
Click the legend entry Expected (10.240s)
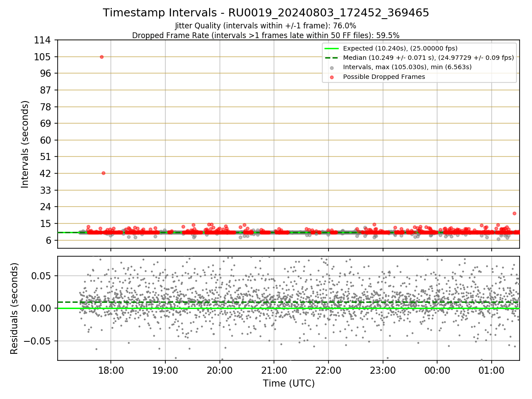(x=400, y=48)
